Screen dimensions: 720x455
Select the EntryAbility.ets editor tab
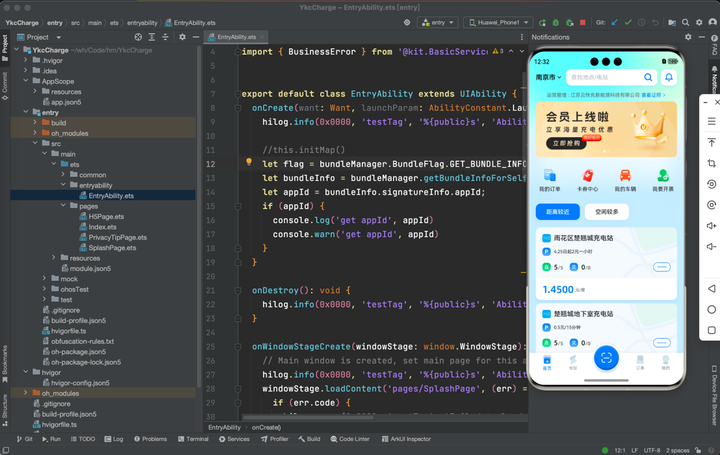click(x=236, y=37)
